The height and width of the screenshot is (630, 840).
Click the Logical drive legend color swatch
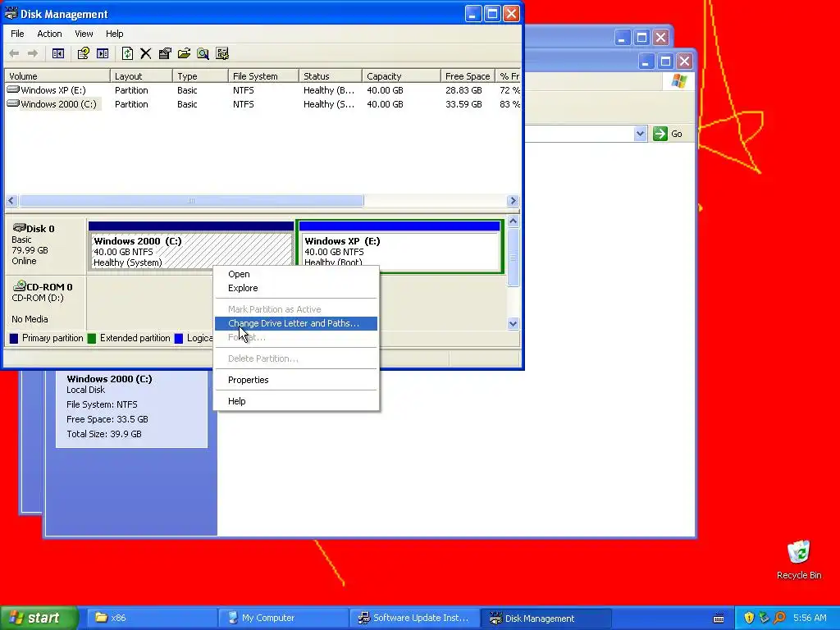pyautogui.click(x=179, y=339)
